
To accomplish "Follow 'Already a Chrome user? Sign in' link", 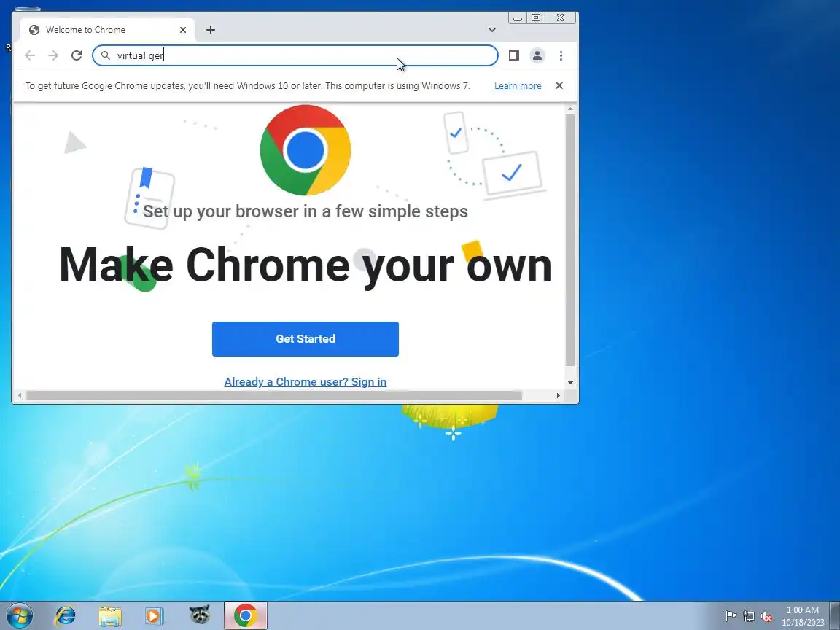I will tap(306, 381).
